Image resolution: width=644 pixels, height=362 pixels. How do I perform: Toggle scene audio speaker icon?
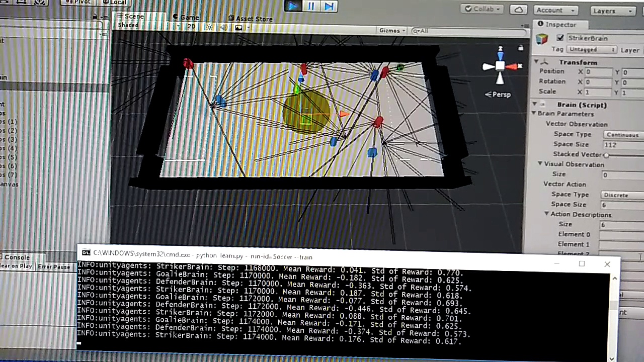(224, 27)
